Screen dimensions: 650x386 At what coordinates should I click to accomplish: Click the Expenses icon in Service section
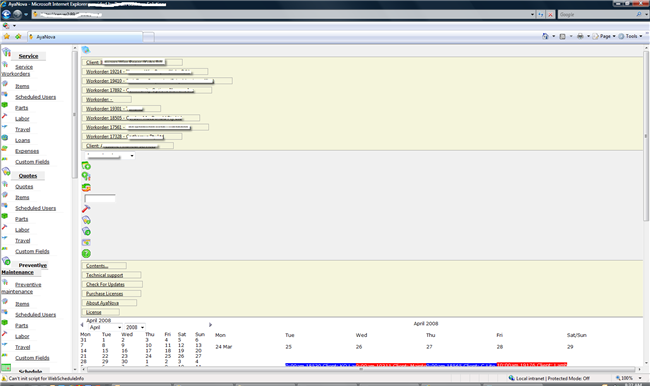coord(5,148)
